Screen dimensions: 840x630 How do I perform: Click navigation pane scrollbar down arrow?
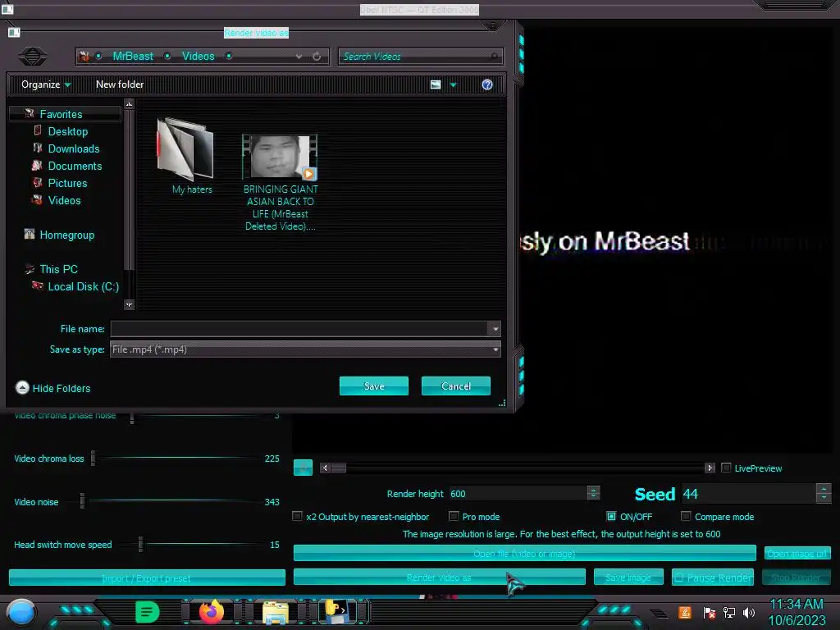coord(129,305)
